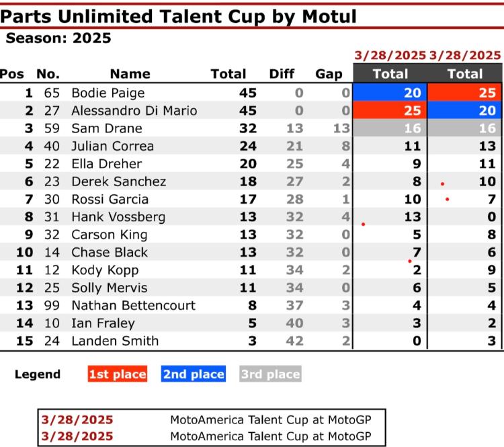The width and height of the screenshot is (504, 447).
Task: Click on Sam Drane's name
Action: (x=106, y=128)
